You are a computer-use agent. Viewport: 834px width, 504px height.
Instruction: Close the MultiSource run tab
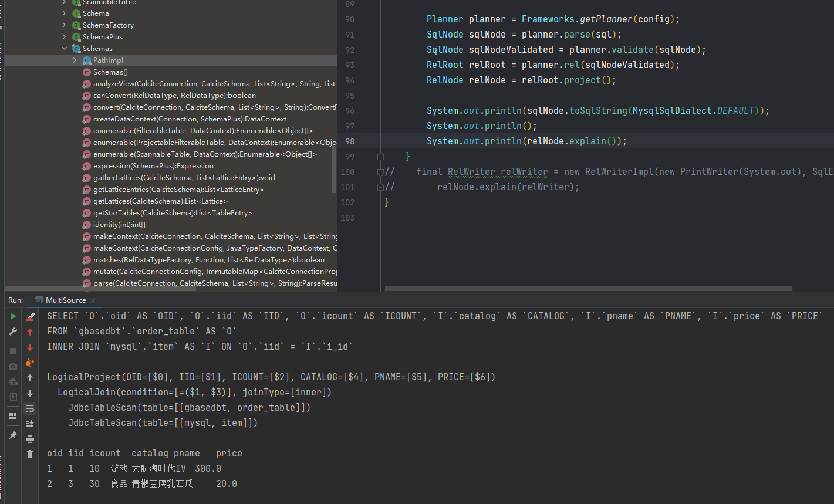click(93, 300)
